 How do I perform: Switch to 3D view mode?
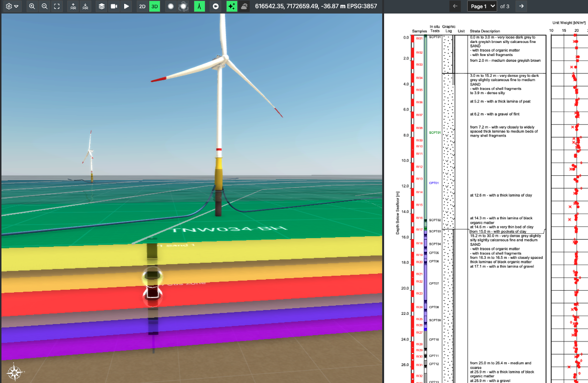(x=155, y=6)
